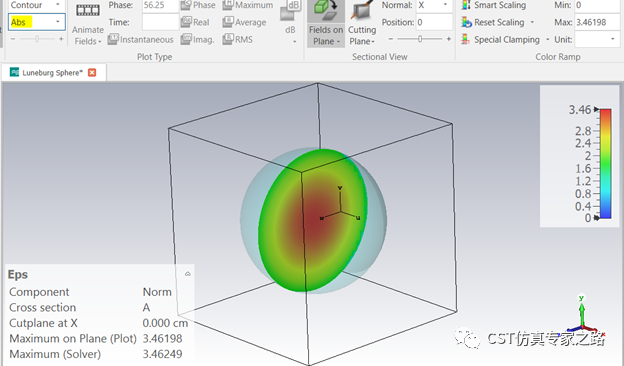Open the Animate Fields filmstrip icon
The height and width of the screenshot is (366, 624).
click(88, 11)
